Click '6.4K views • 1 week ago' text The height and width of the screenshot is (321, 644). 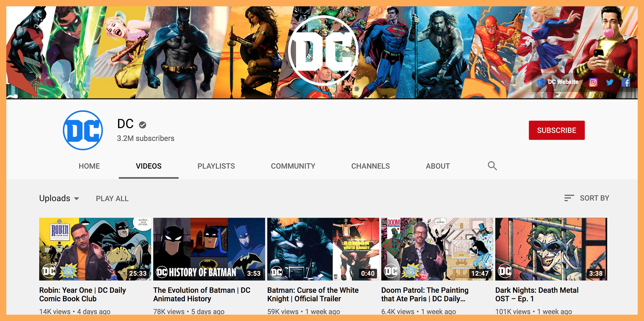pos(419,312)
